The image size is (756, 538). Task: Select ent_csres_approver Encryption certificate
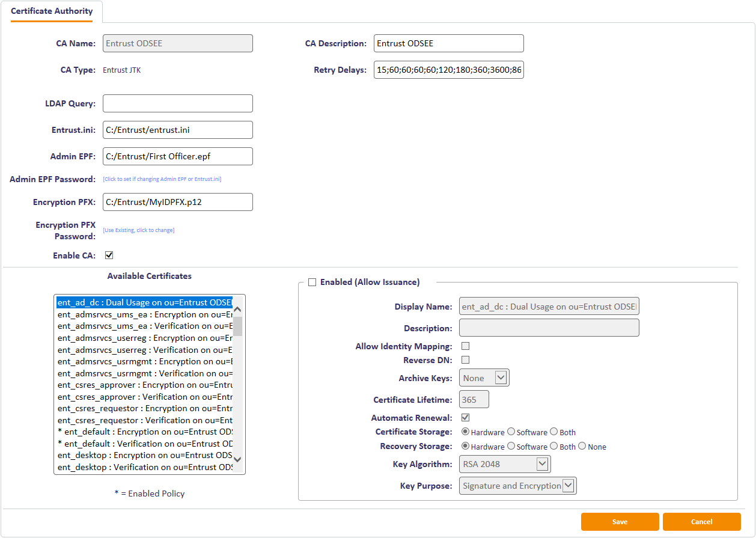click(x=145, y=385)
